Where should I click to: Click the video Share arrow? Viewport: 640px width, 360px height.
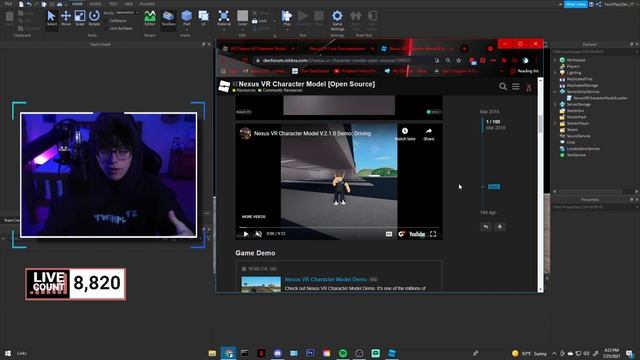[x=429, y=134]
